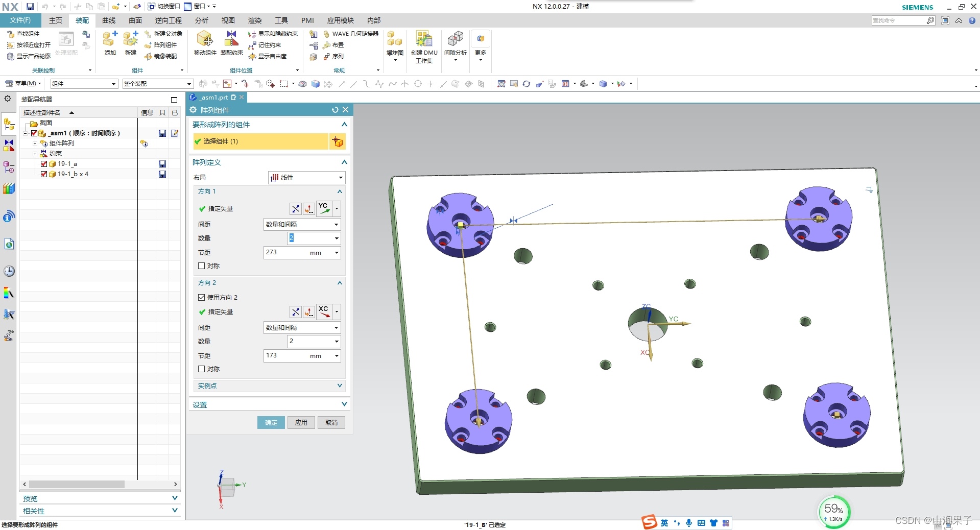Viewport: 980px width, 530px height.
Task: Open the YC vector type dropdown arrow
Action: pyautogui.click(x=337, y=208)
